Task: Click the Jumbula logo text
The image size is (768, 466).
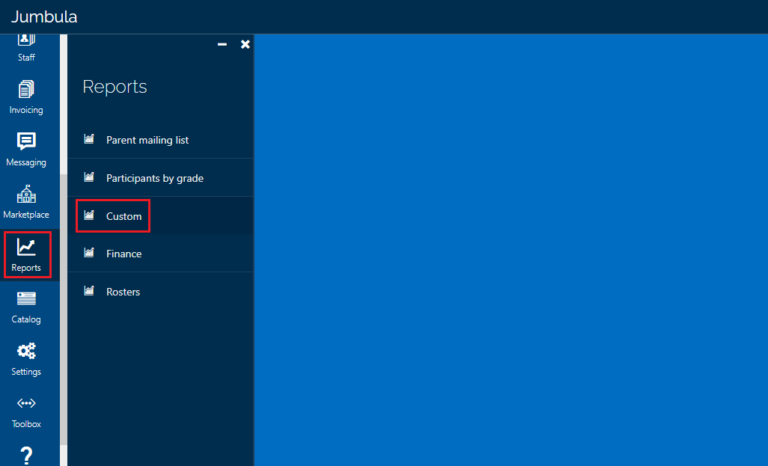Action: 44,17
